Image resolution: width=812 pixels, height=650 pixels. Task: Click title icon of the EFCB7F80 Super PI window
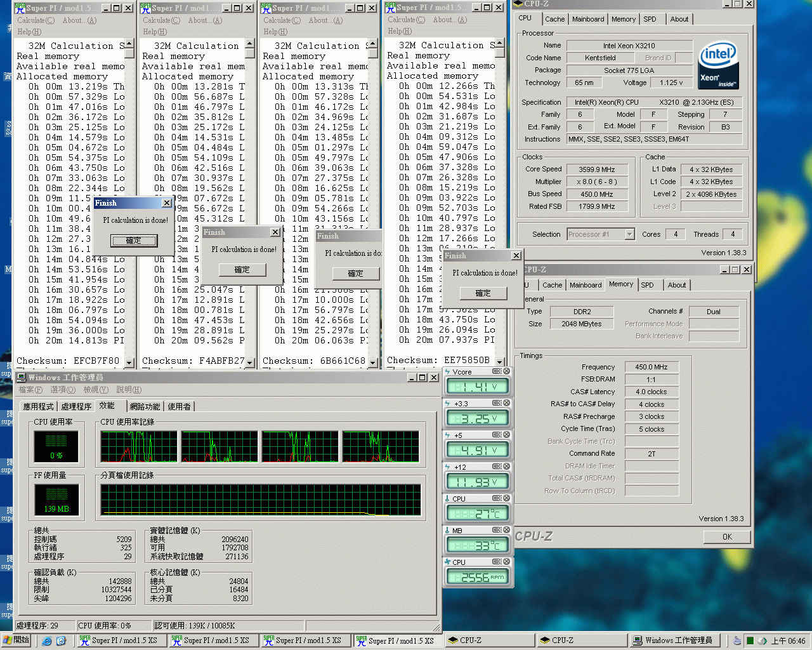(20, 8)
